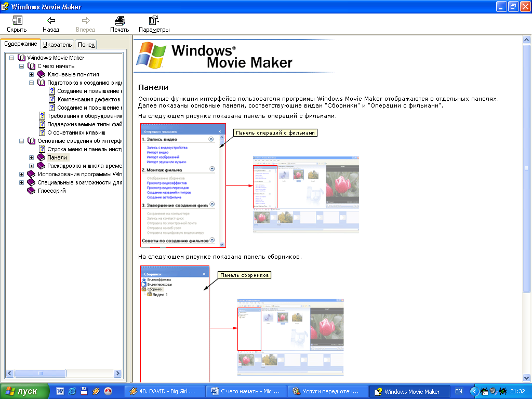Click the help page icon beside О сочетаниях клавиш
The height and width of the screenshot is (399, 532).
42,132
